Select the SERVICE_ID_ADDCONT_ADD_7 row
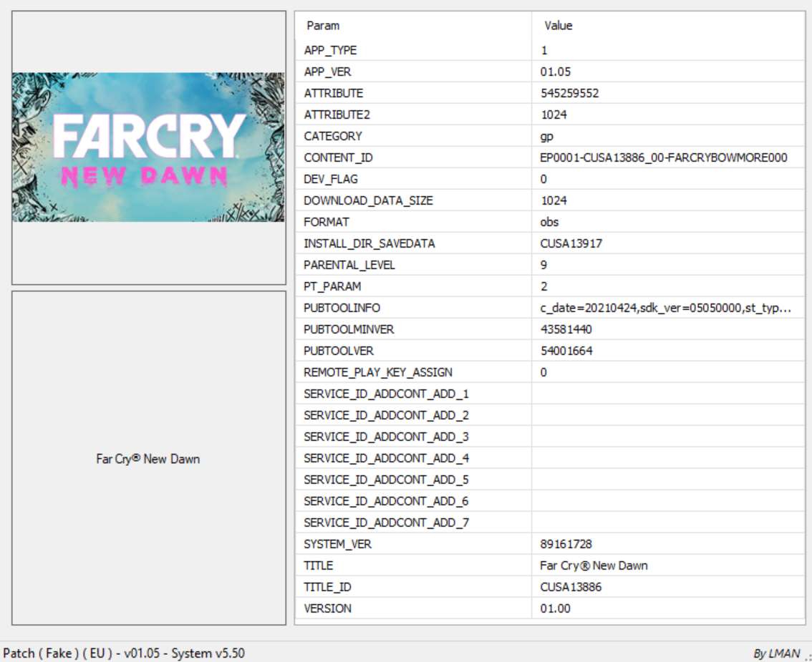The height and width of the screenshot is (662, 812). [x=550, y=522]
